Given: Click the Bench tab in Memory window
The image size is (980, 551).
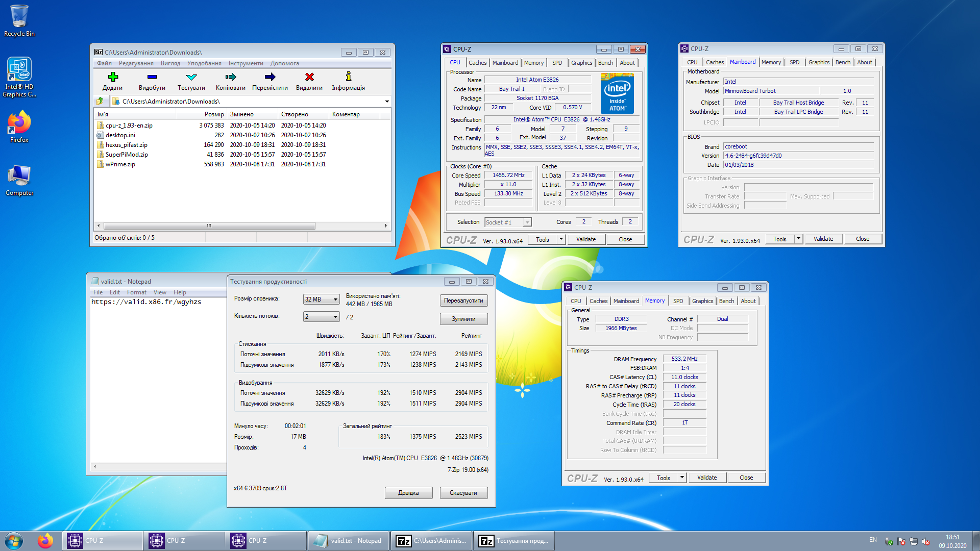Looking at the screenshot, I should pyautogui.click(x=726, y=301).
